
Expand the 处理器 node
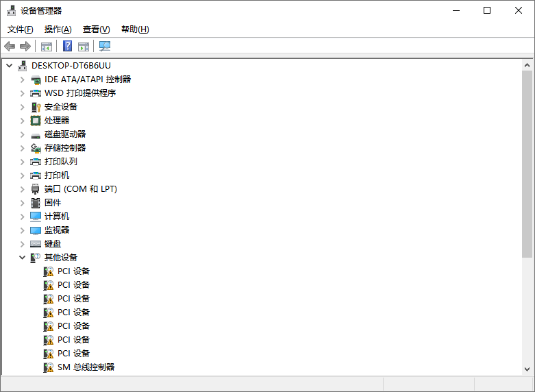coord(22,121)
